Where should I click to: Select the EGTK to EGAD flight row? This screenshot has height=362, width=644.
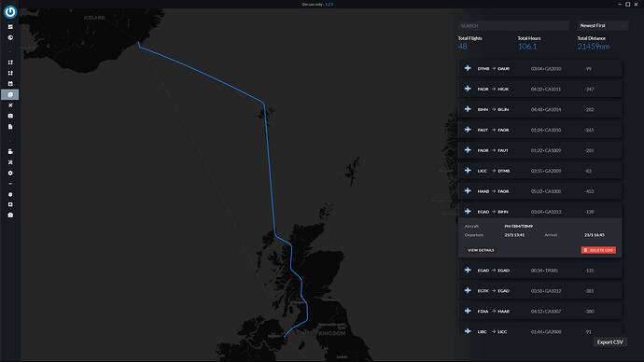click(540, 290)
